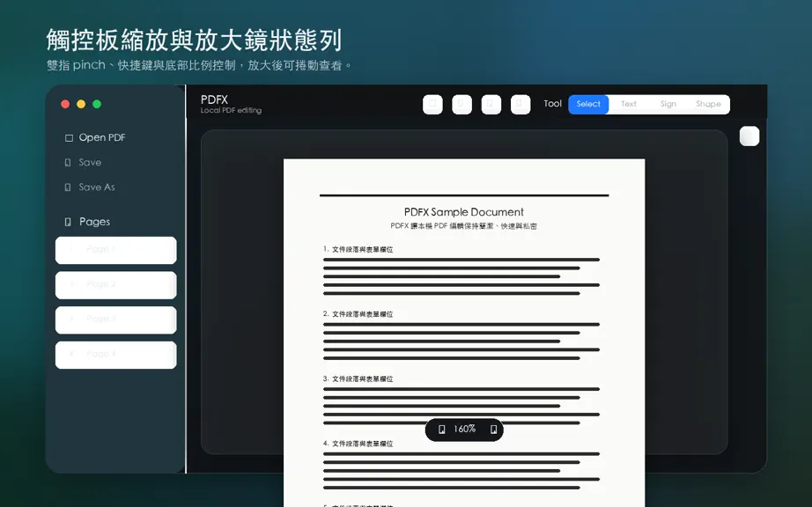Click the white square button below Shape
The height and width of the screenshot is (507, 812).
click(x=749, y=136)
